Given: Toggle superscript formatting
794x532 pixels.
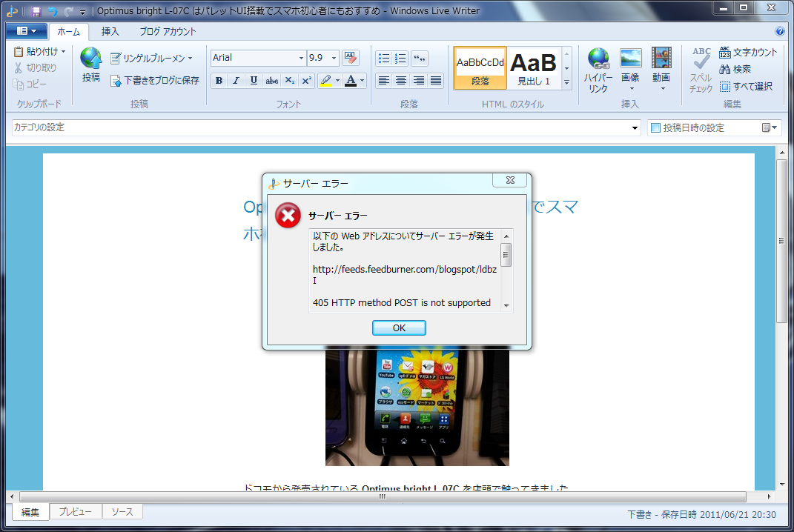Looking at the screenshot, I should (307, 81).
